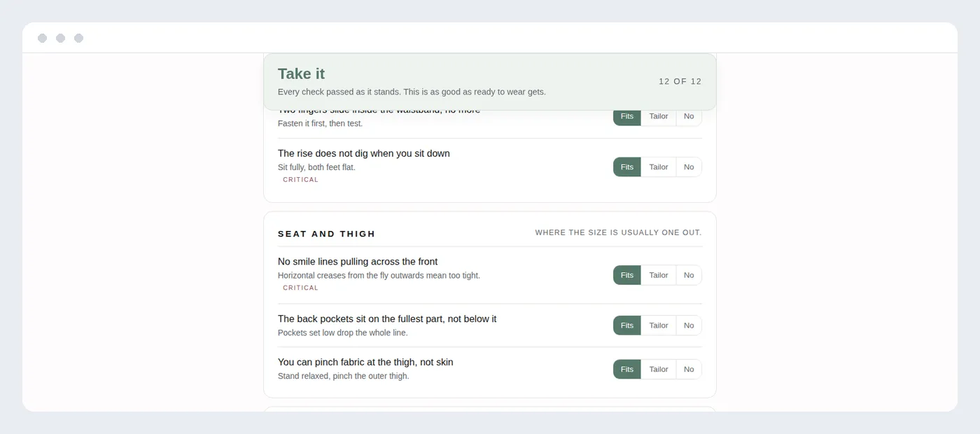Choose Fits for no smile lines check

(627, 275)
